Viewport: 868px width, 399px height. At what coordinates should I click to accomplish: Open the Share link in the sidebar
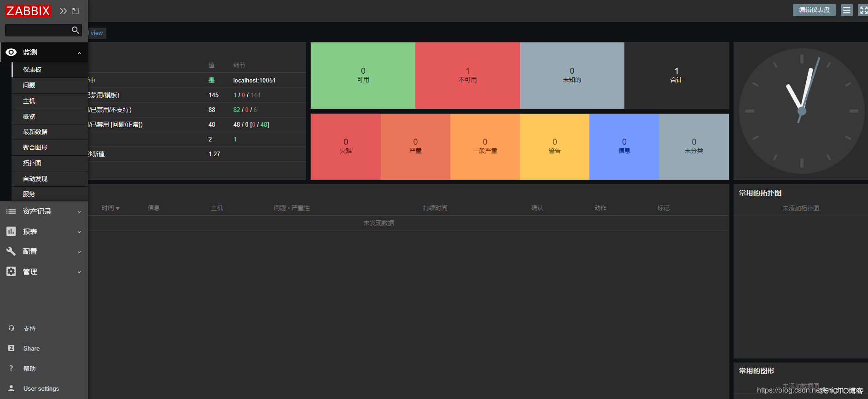(x=31, y=348)
